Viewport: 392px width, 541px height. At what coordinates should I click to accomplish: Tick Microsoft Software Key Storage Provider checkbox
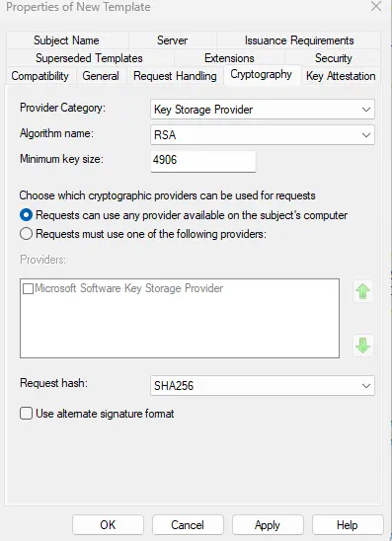(28, 288)
